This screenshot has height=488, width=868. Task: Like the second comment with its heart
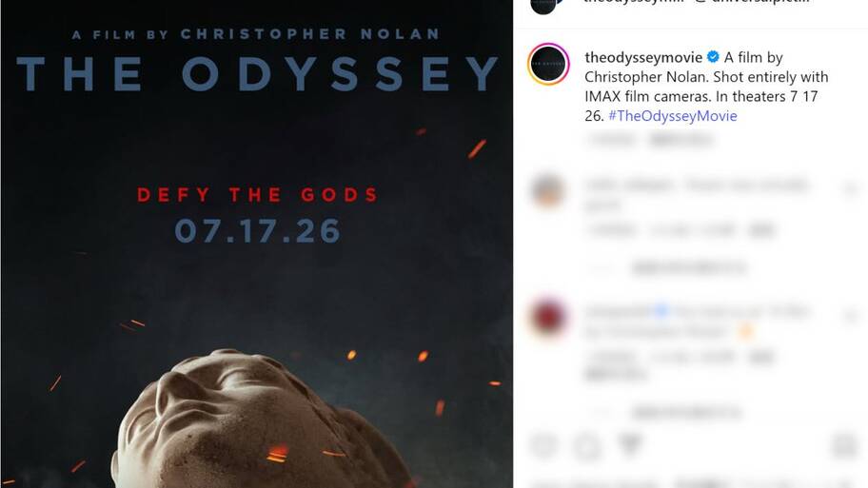pyautogui.click(x=850, y=316)
